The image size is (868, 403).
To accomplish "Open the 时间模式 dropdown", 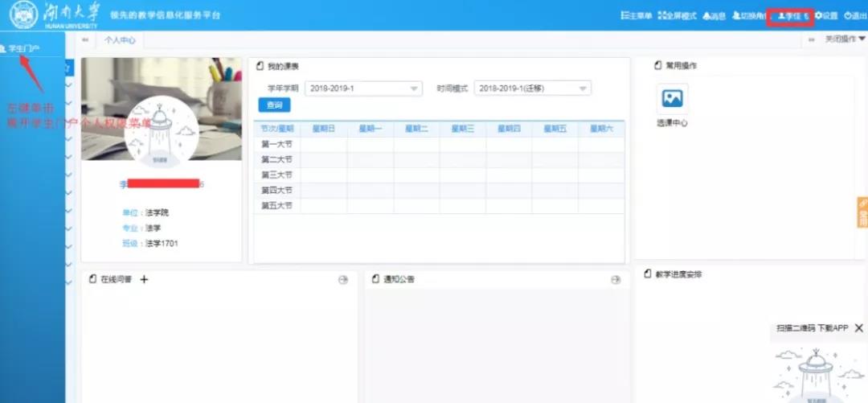I will [532, 88].
